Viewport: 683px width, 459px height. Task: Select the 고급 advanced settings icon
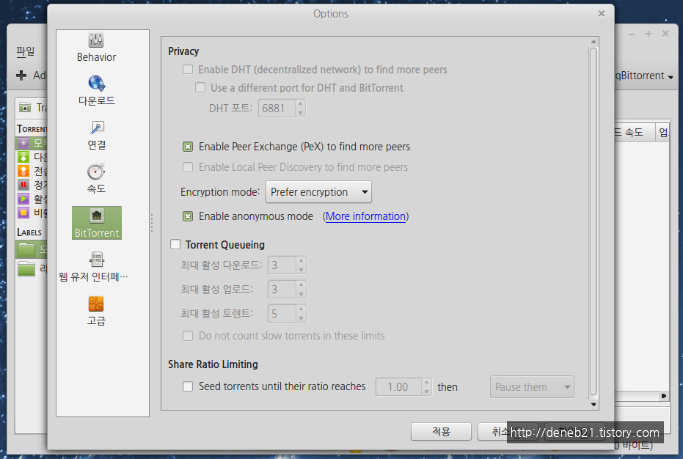pyautogui.click(x=96, y=304)
